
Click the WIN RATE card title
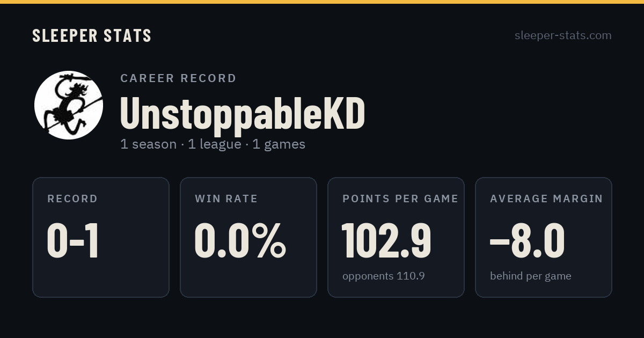point(226,199)
